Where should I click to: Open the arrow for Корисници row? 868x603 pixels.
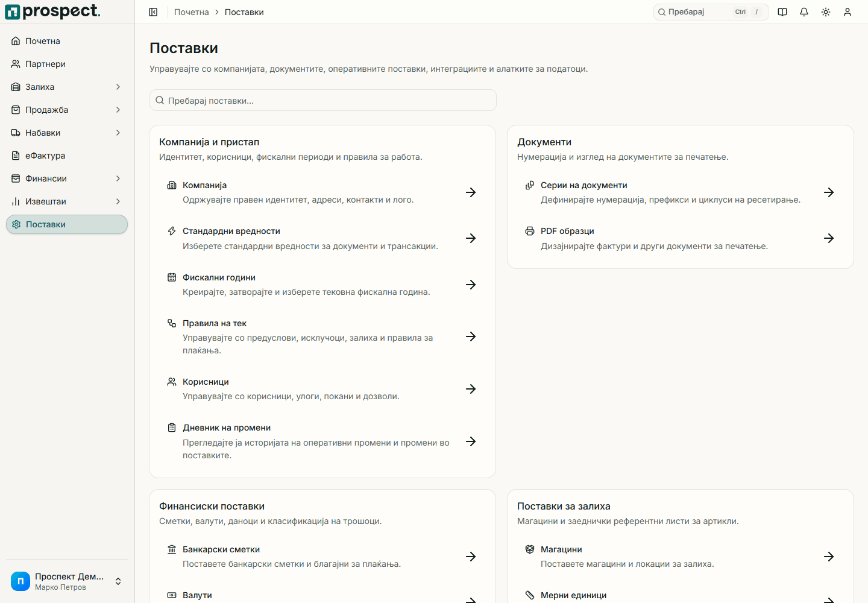click(x=471, y=389)
